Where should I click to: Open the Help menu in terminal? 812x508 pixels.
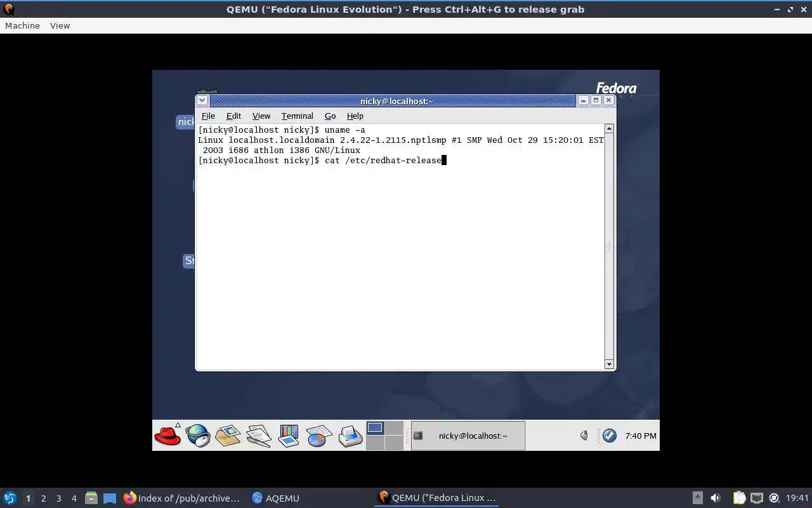(355, 116)
